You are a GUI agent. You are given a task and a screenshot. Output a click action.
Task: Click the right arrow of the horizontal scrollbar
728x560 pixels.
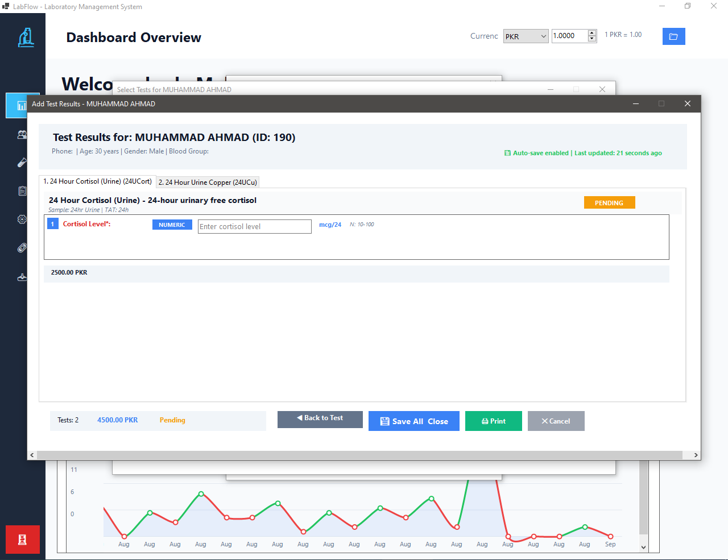696,455
